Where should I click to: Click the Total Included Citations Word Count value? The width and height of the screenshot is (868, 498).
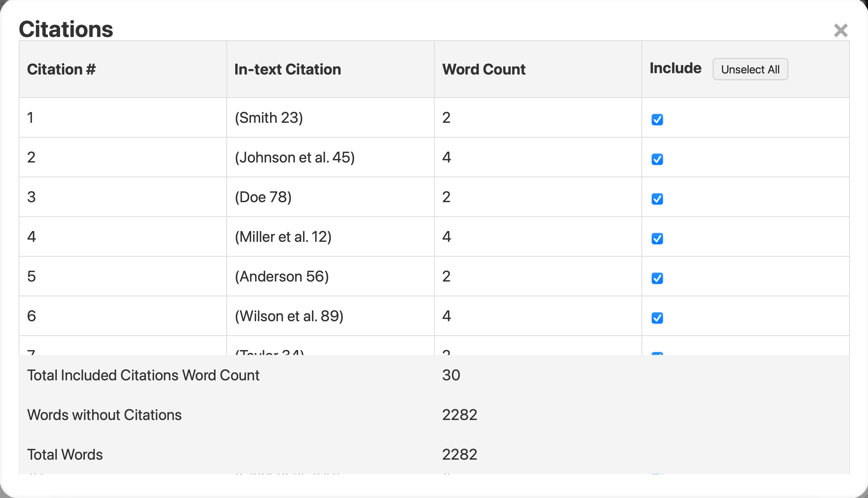451,375
